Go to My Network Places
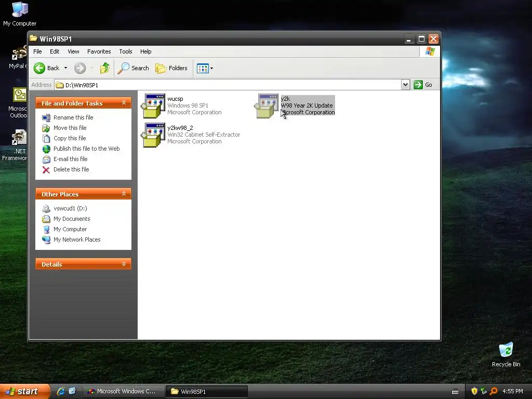Image resolution: width=532 pixels, height=399 pixels. (x=77, y=240)
